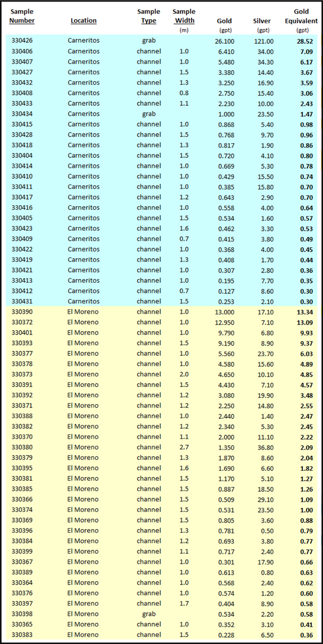Select sample number 330377
Image resolution: width=323 pixels, height=644 pixels.
[x=22, y=353]
